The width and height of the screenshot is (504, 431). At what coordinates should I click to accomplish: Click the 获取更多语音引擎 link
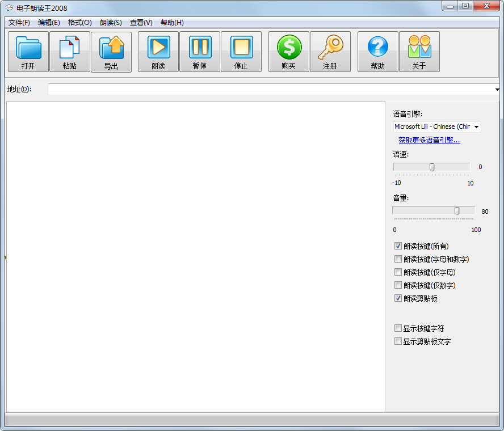429,140
